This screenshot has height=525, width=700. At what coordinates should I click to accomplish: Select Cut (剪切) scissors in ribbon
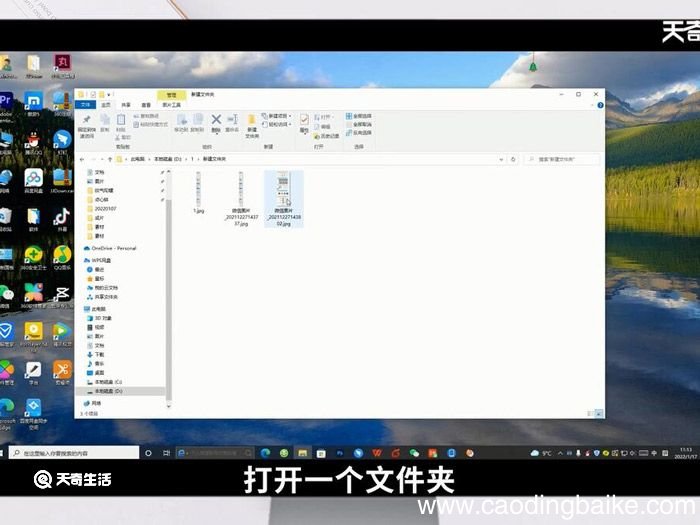point(123,137)
